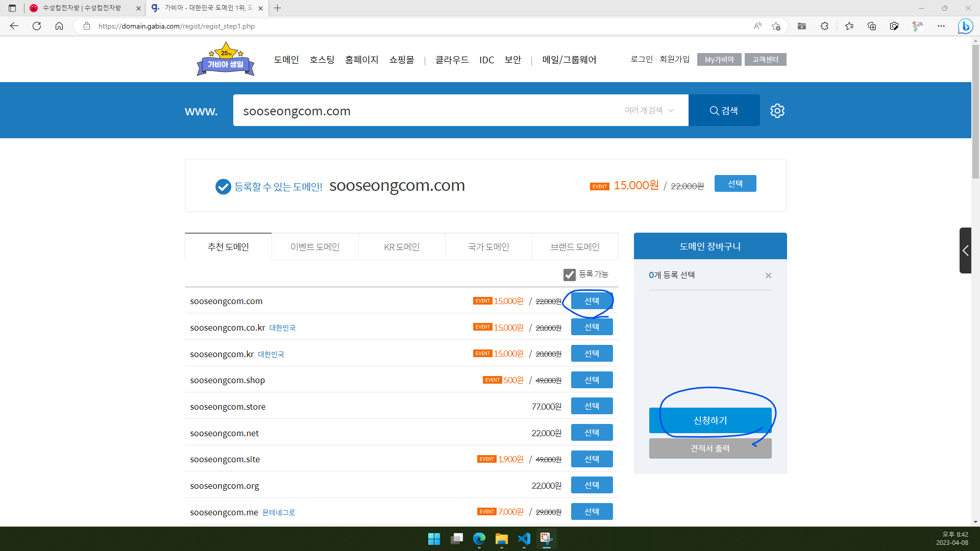This screenshot has height=551, width=980.
Task: Switch to the 이벤트 도메인 tab
Action: (x=315, y=247)
